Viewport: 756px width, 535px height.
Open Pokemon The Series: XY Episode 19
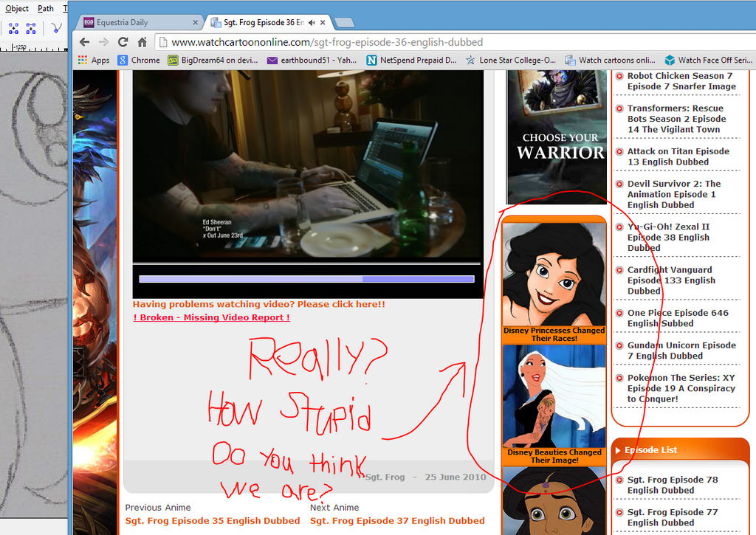tap(681, 388)
